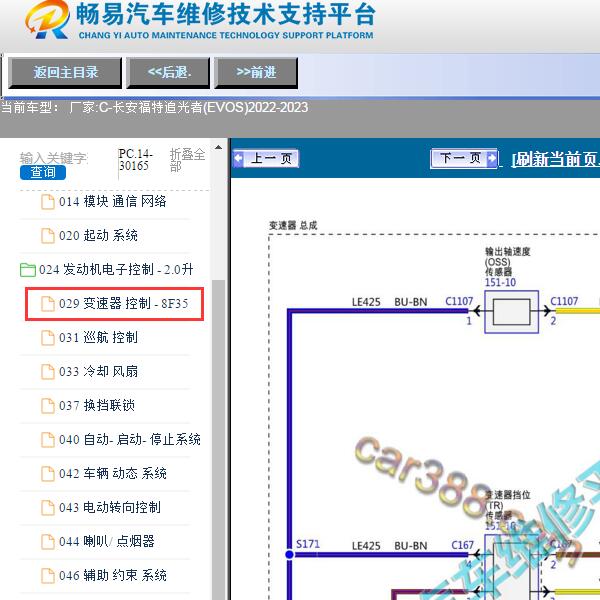Click document icon beside 044 喇叭/点烟器
Screen dimensions: 600x600
pos(47,542)
